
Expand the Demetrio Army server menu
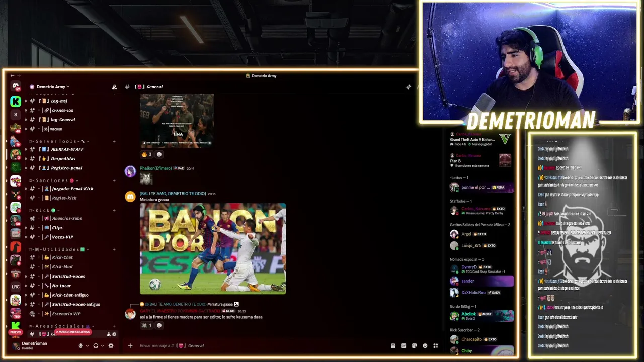[52, 87]
